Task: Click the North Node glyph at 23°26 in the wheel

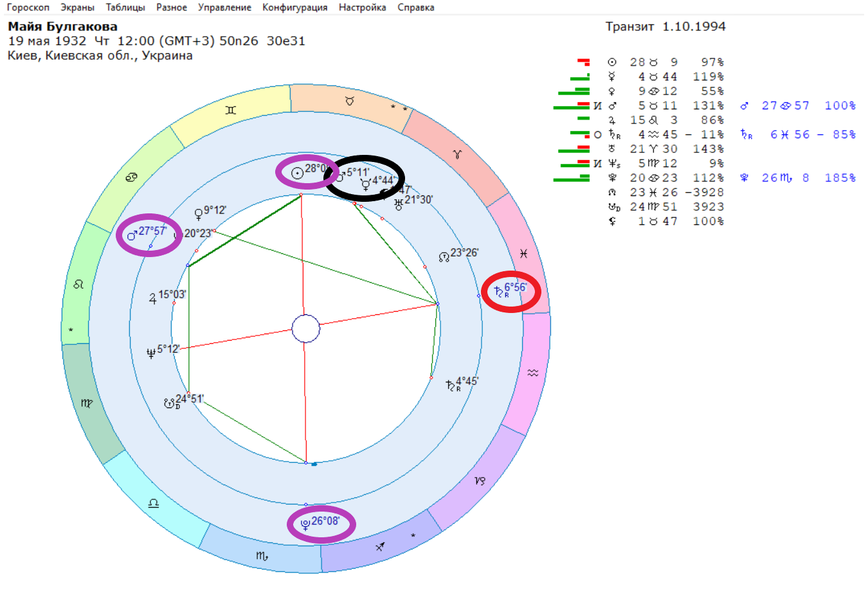Action: (x=444, y=257)
